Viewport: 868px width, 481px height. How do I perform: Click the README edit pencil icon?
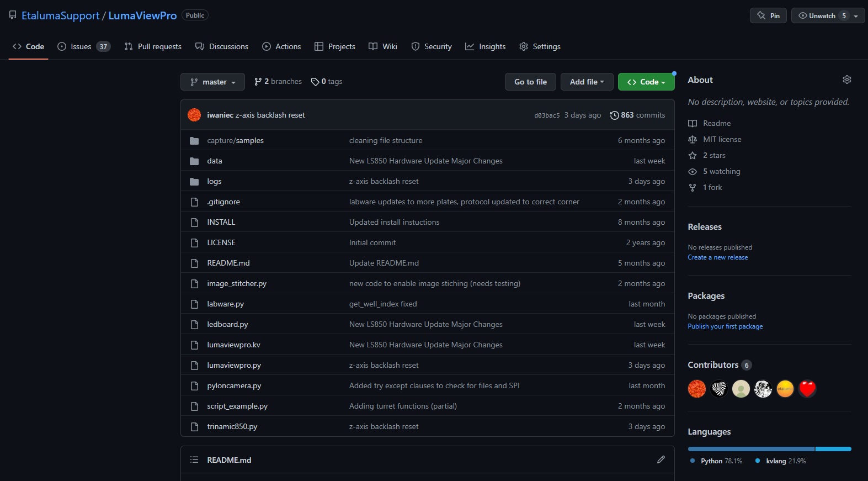pos(661,459)
